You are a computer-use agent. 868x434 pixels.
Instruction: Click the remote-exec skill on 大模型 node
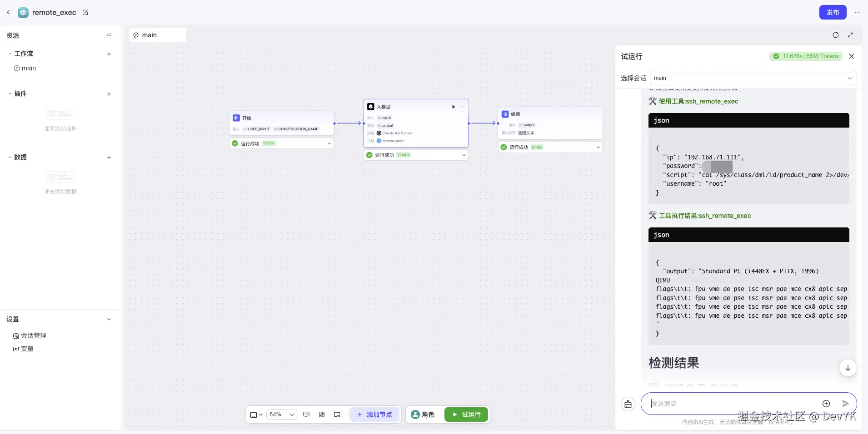tap(393, 141)
